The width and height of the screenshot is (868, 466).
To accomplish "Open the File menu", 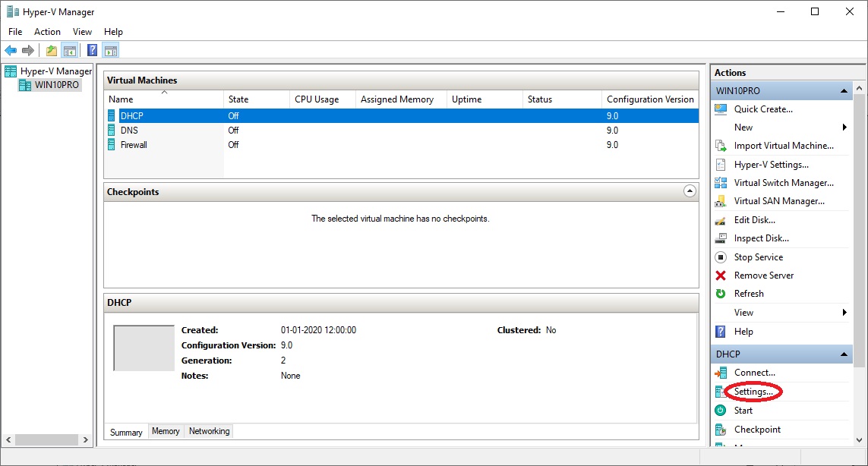I will (15, 32).
